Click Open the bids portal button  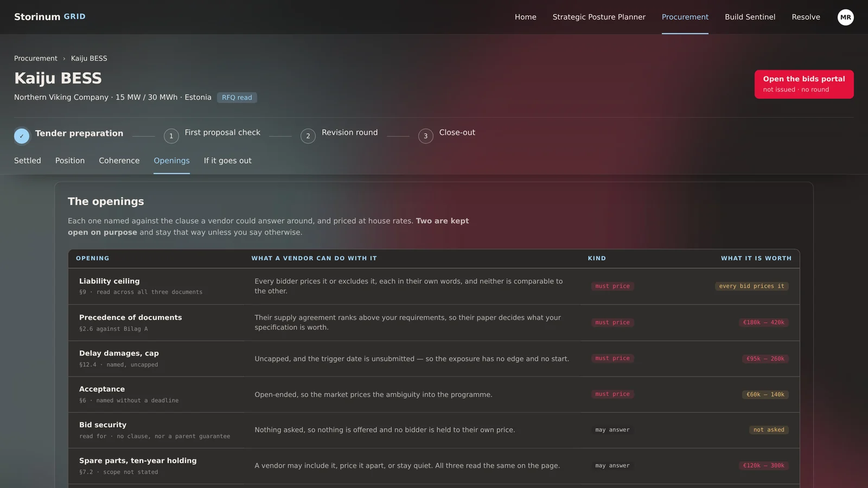[804, 84]
